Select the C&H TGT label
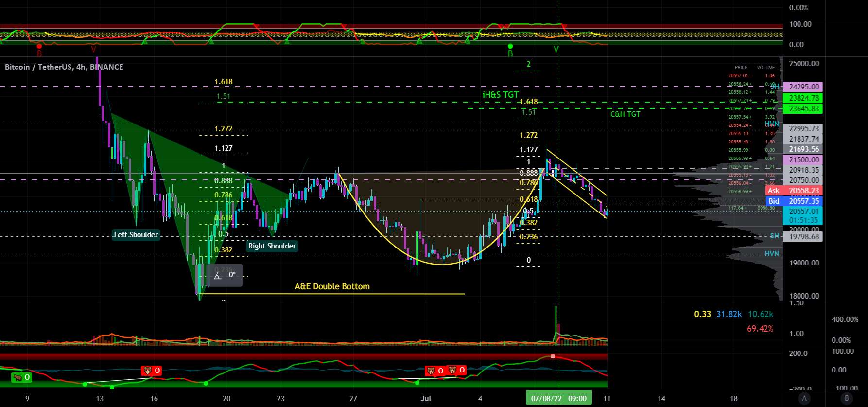Screen dimensions: 868x407 pos(625,114)
